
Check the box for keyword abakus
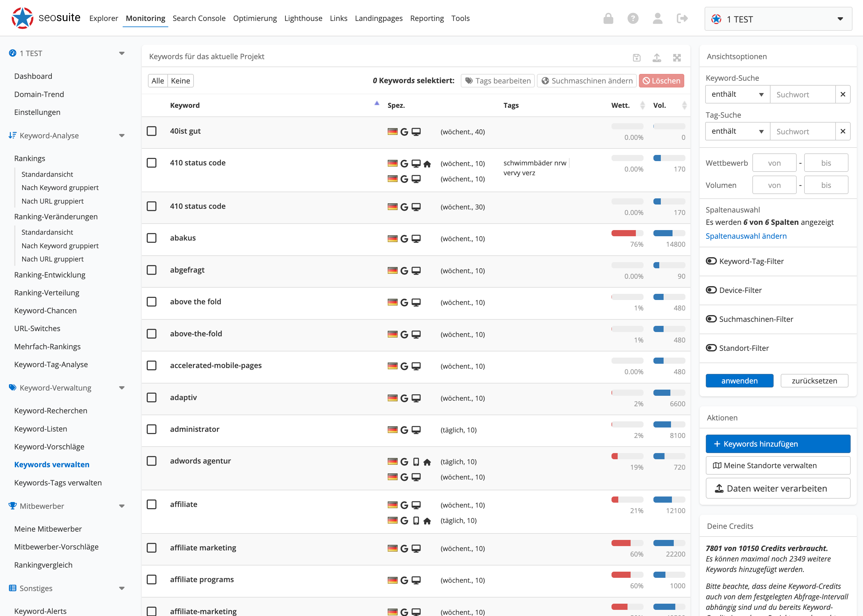151,238
